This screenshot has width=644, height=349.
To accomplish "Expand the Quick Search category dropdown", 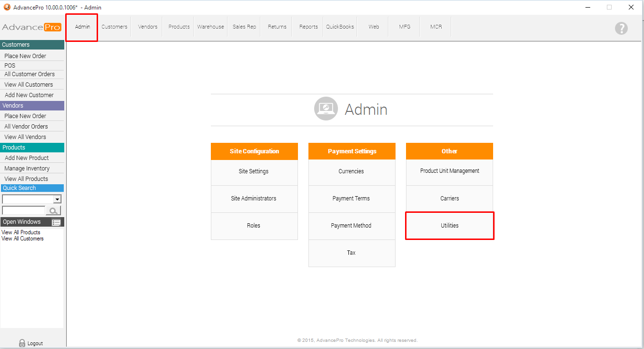I will 58,199.
